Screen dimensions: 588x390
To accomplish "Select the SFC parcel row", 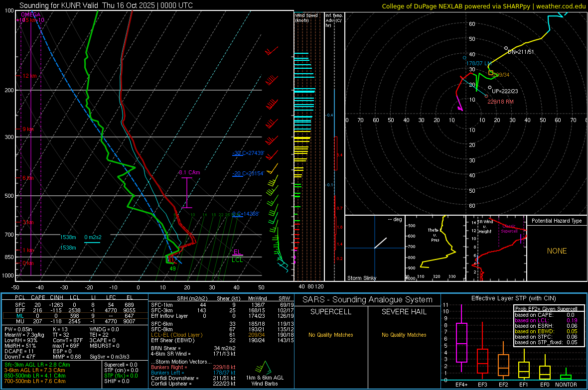I will pyautogui.click(x=75, y=305).
